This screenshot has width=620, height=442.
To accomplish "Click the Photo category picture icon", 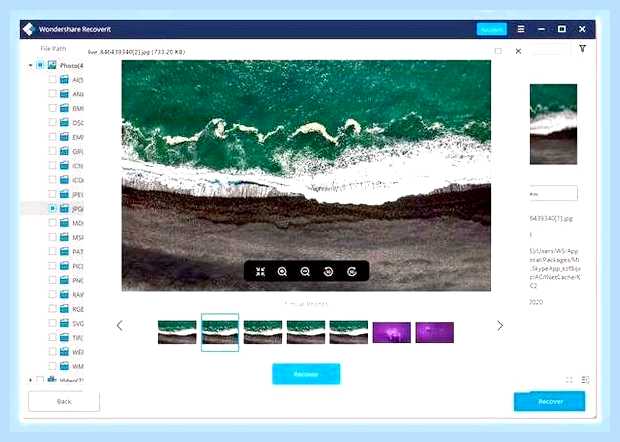I will pos(52,65).
